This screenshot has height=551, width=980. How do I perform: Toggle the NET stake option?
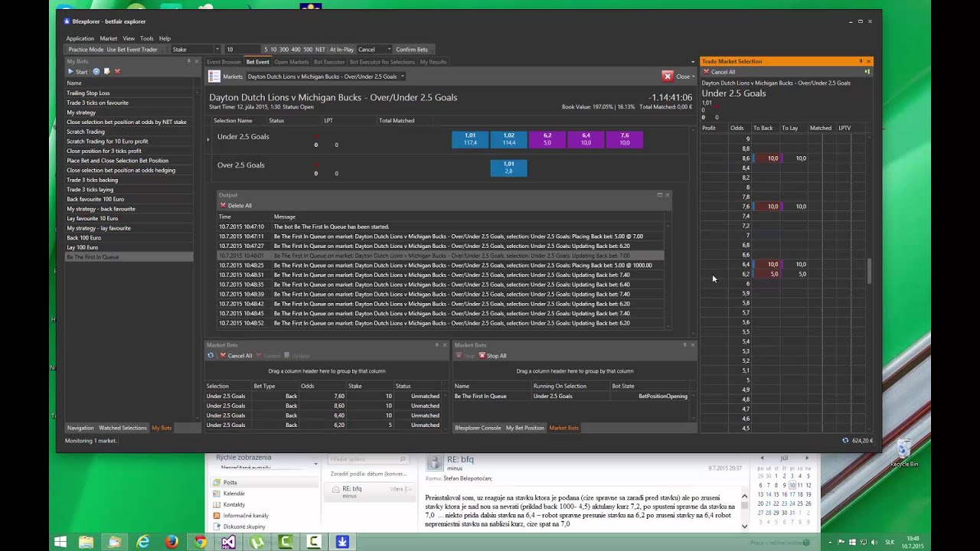(x=320, y=50)
